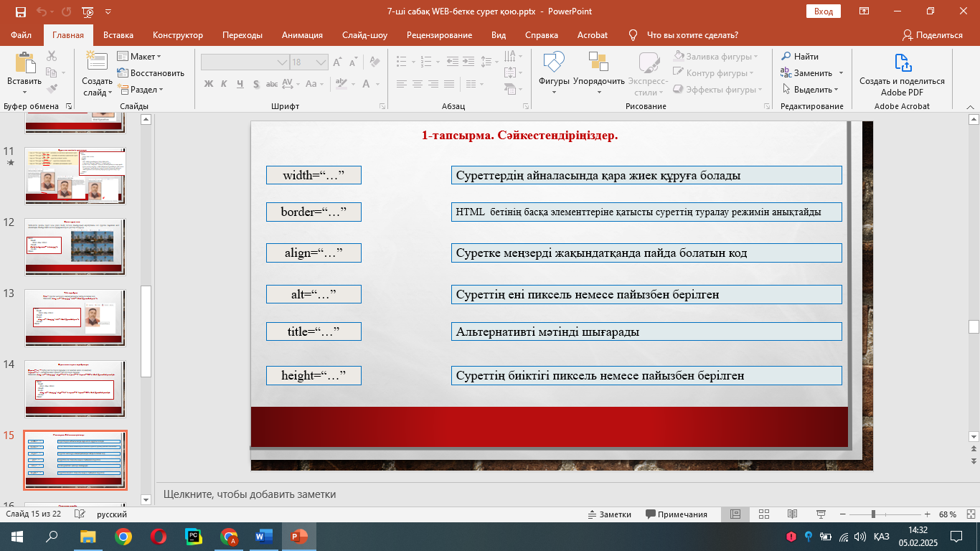Click the zoom slider in the status bar
The height and width of the screenshot is (551, 980).
click(x=873, y=514)
